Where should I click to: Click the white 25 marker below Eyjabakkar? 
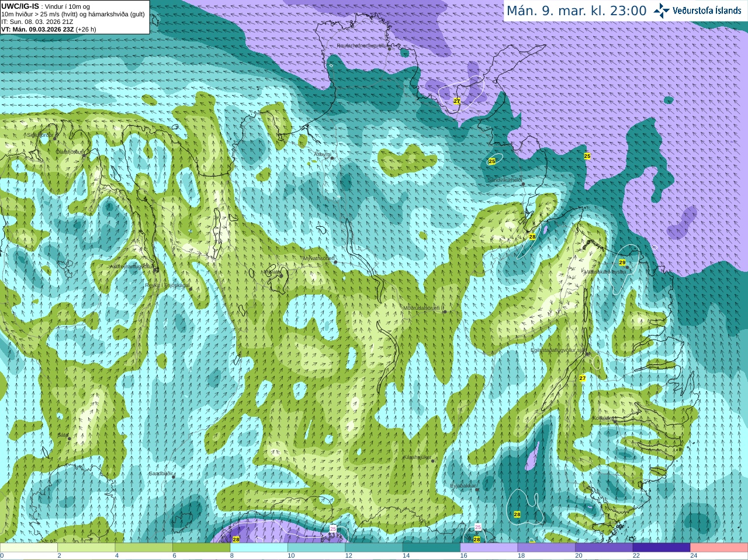click(x=478, y=527)
